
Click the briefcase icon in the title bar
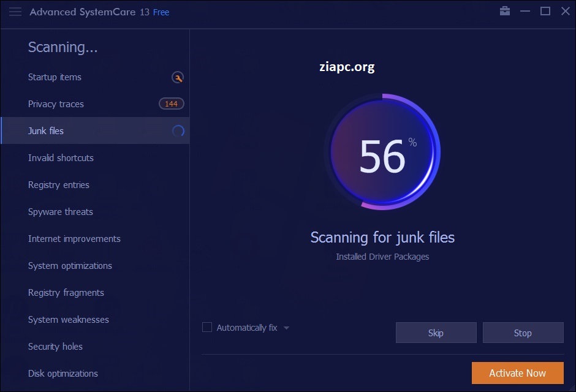504,10
